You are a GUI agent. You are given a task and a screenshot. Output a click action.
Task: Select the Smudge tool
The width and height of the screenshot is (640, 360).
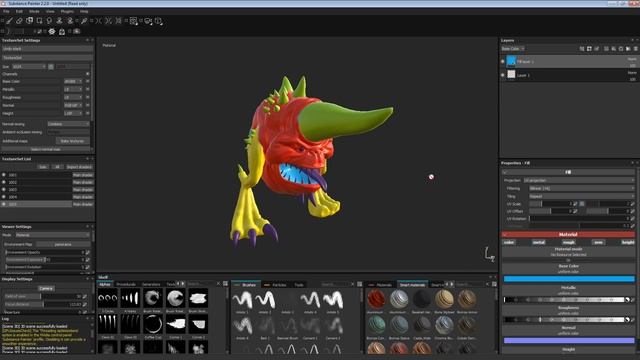[49, 21]
